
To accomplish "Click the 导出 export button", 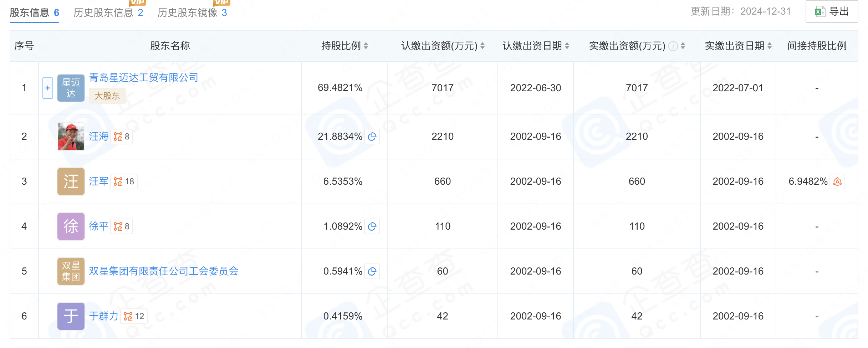I will (x=832, y=12).
